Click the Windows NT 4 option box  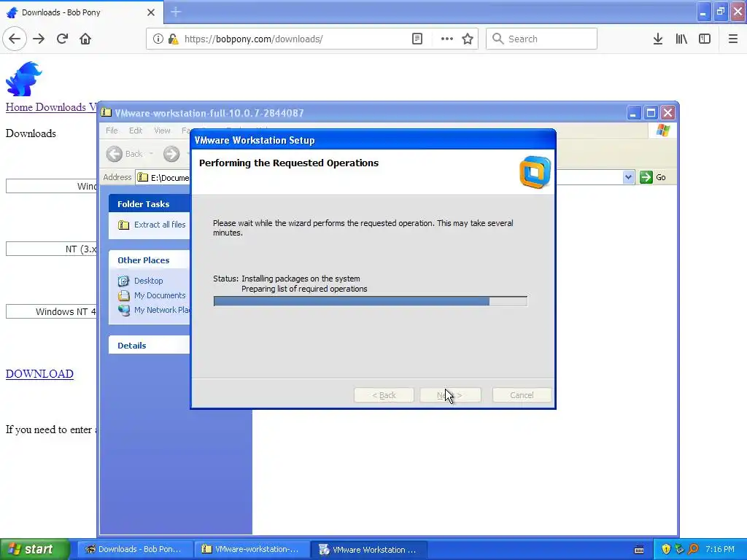coord(52,312)
